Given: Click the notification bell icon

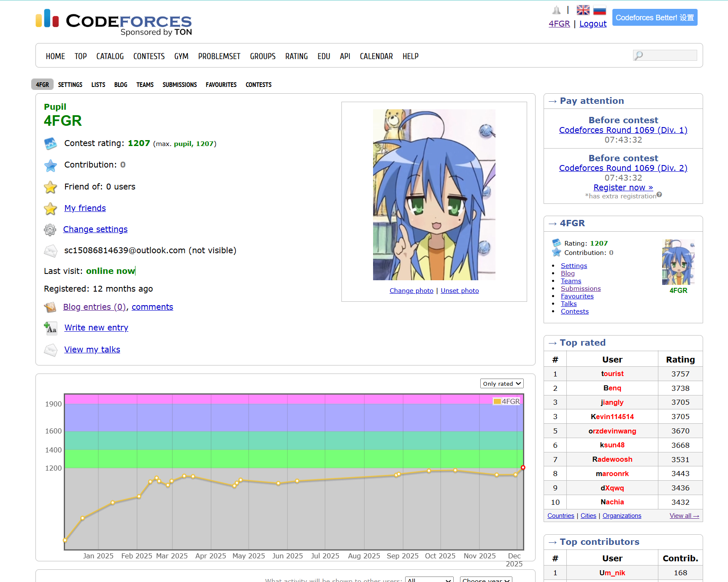Looking at the screenshot, I should click(556, 10).
